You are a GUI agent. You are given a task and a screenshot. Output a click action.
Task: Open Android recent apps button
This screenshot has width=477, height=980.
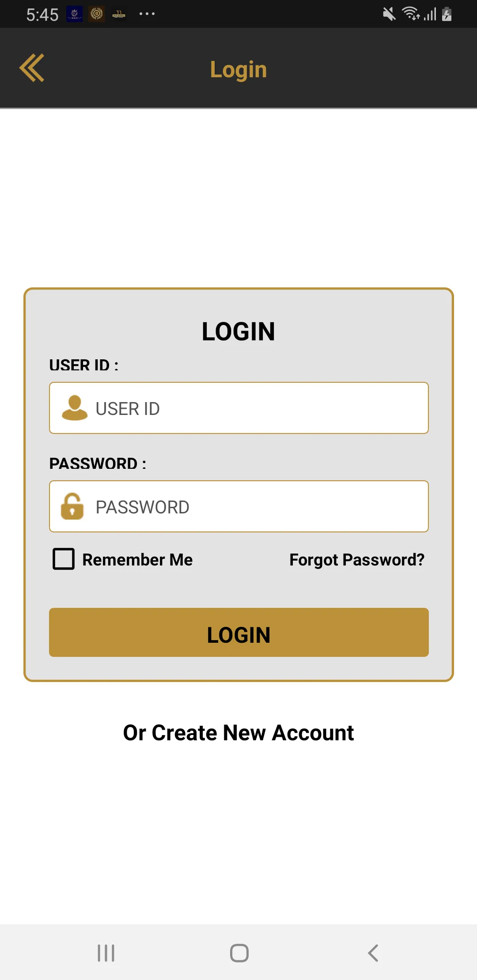click(x=106, y=953)
